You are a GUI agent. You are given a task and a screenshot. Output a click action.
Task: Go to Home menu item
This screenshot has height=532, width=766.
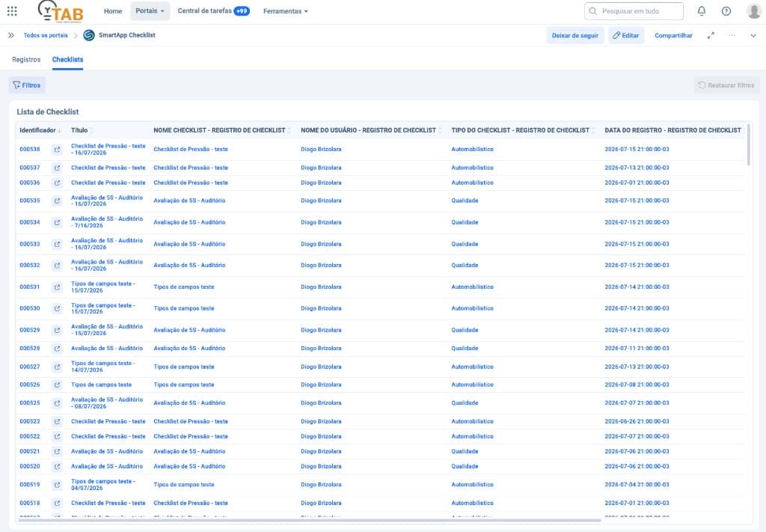pyautogui.click(x=113, y=11)
